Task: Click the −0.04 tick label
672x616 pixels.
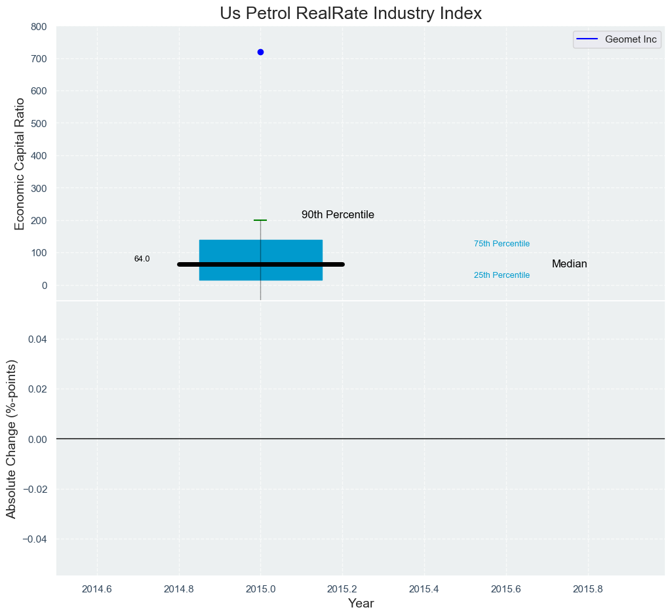Action: pos(34,539)
